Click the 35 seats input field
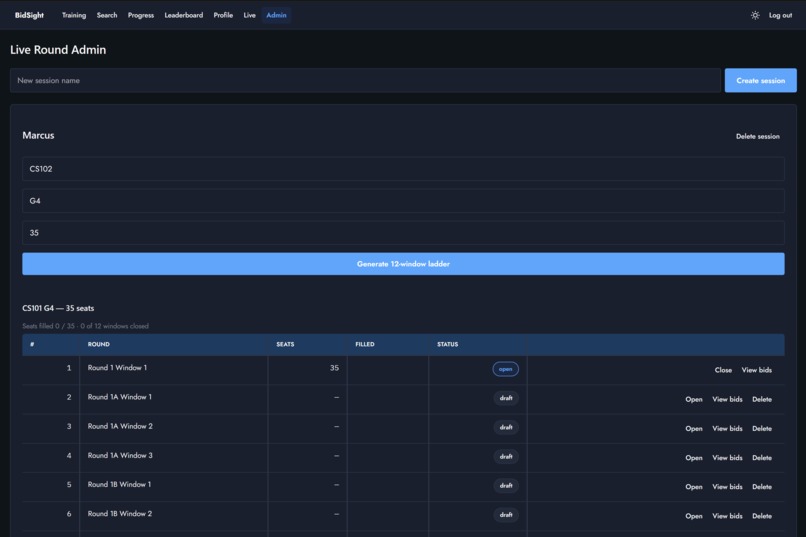The width and height of the screenshot is (806, 537). tap(403, 233)
